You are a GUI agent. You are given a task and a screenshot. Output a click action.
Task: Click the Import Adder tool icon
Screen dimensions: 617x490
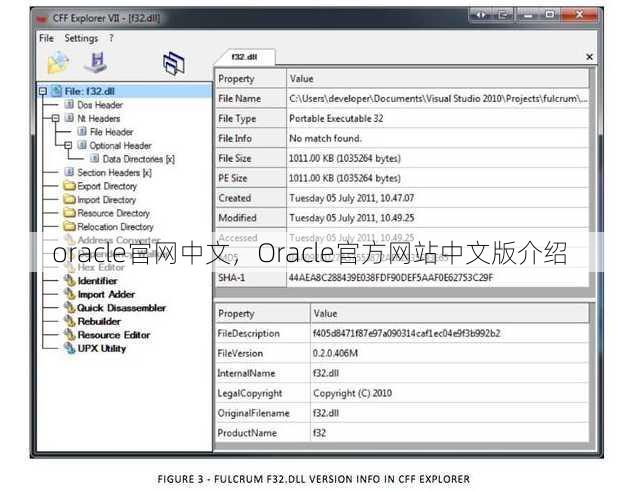pos(70,294)
